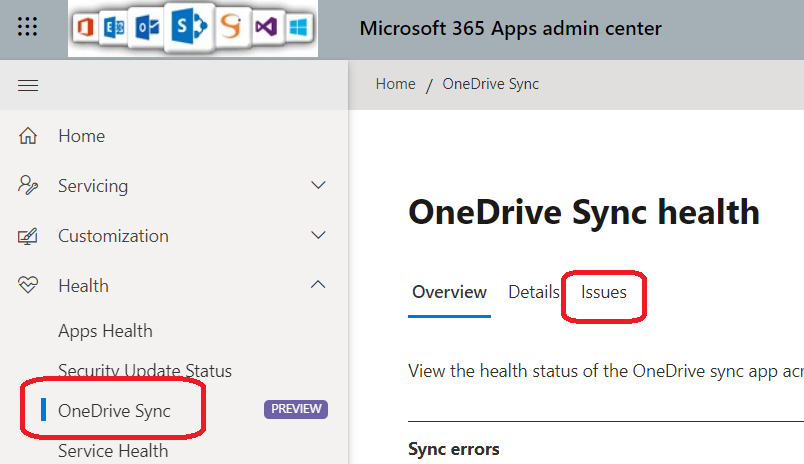Image resolution: width=804 pixels, height=464 pixels.
Task: Open the app launcher waffle grid
Action: click(x=28, y=27)
